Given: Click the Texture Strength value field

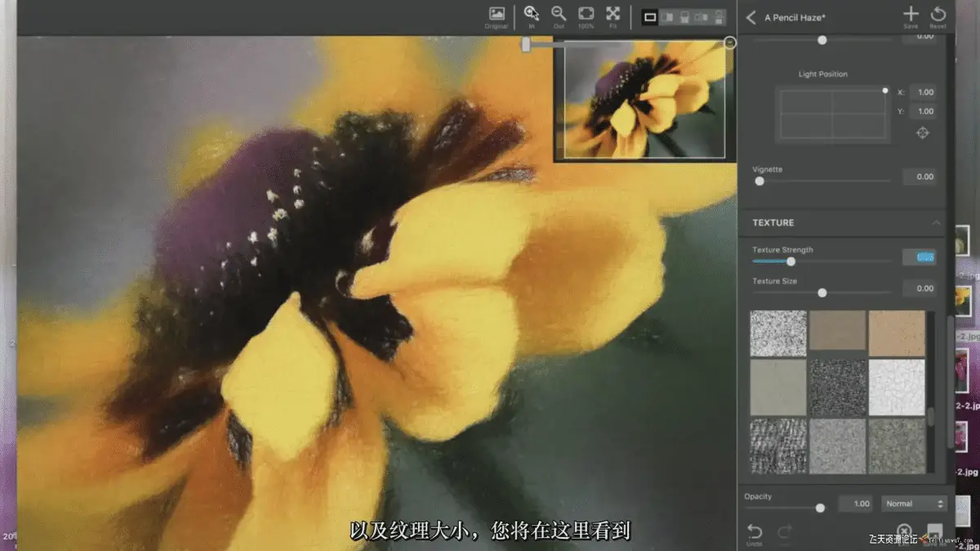Looking at the screenshot, I should point(919,257).
